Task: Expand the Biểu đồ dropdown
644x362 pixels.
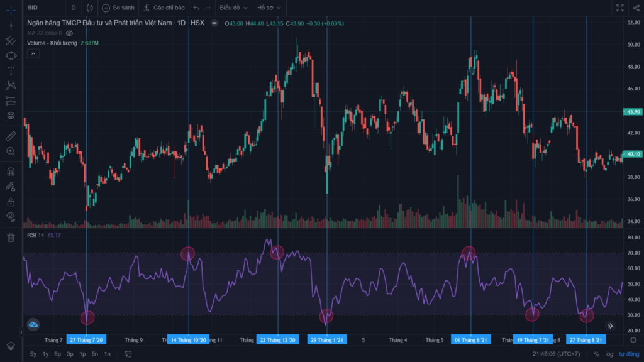Action: (233, 8)
